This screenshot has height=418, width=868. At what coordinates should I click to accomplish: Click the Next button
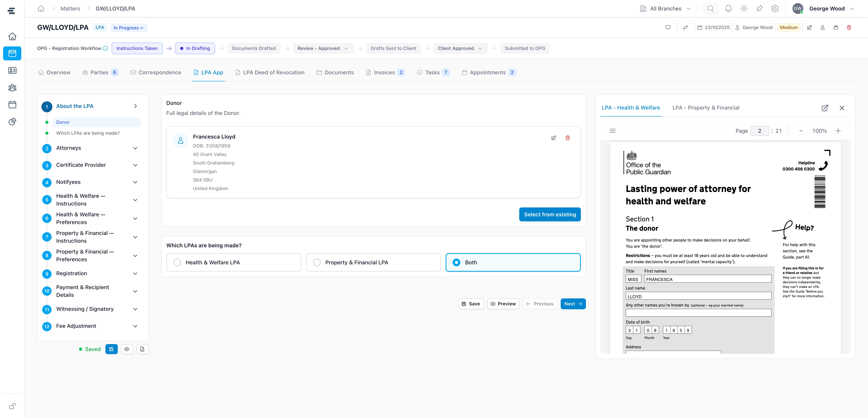click(x=573, y=304)
